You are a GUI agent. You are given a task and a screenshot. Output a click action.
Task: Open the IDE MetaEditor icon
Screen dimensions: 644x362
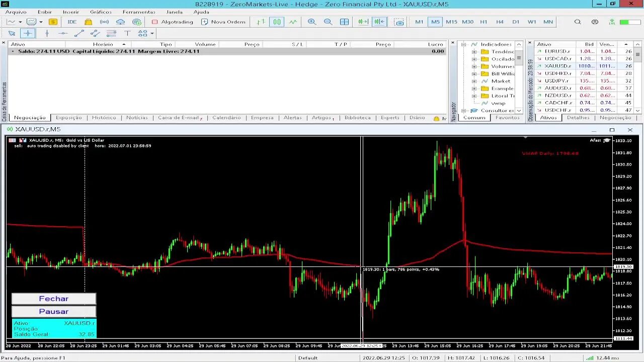(72, 22)
